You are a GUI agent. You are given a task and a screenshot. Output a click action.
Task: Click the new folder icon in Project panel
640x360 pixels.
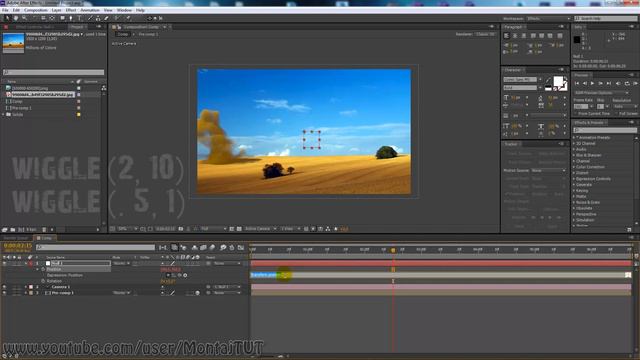(x=13, y=230)
